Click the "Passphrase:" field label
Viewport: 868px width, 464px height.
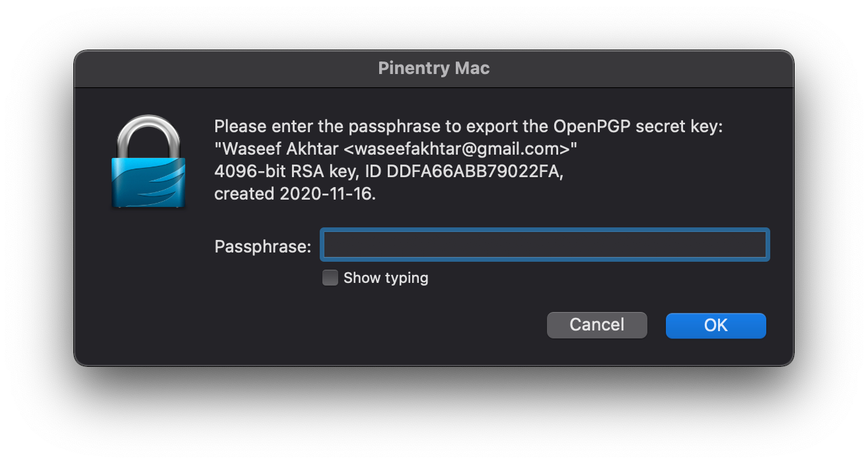263,247
